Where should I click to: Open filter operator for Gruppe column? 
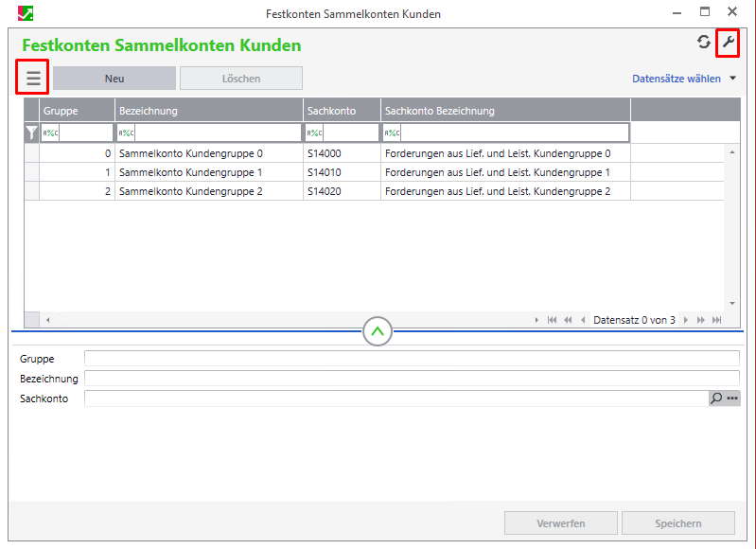[50, 133]
